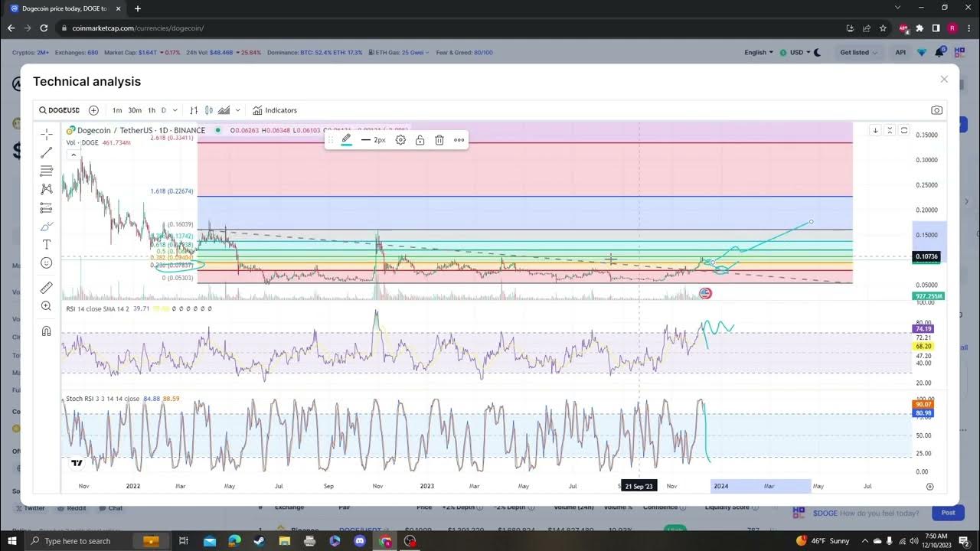Expand the chart style dropdown chevron
The width and height of the screenshot is (980, 551).
point(237,110)
